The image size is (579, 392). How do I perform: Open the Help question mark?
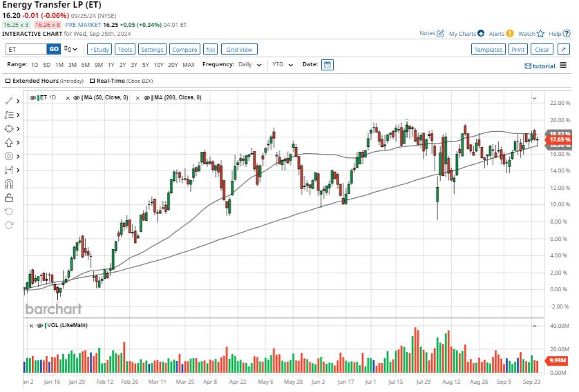(560, 34)
